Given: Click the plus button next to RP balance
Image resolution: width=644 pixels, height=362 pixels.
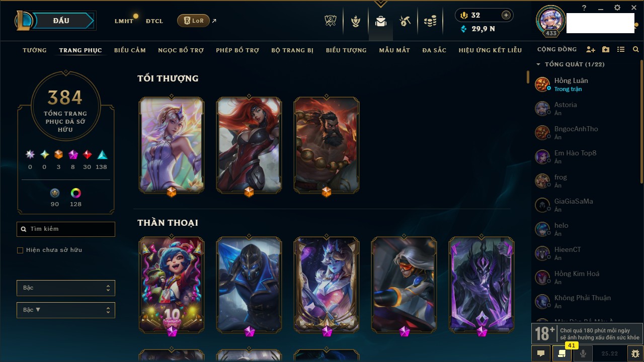Looking at the screenshot, I should tap(506, 15).
